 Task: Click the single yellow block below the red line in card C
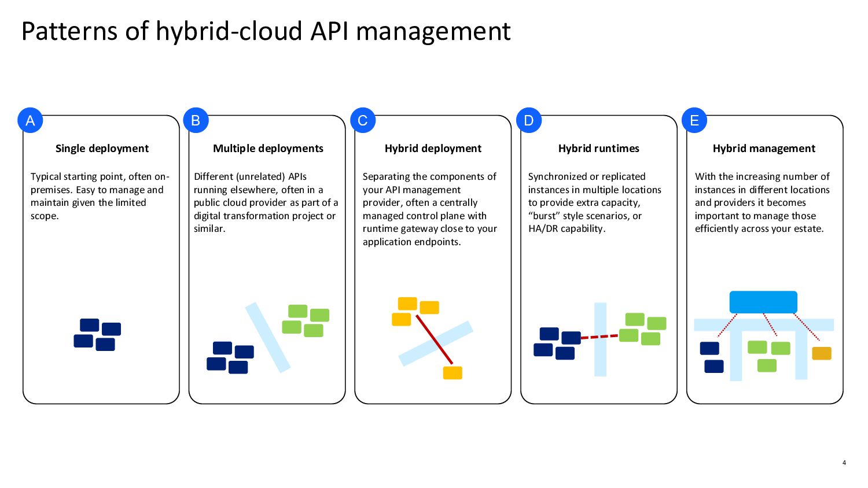453,373
